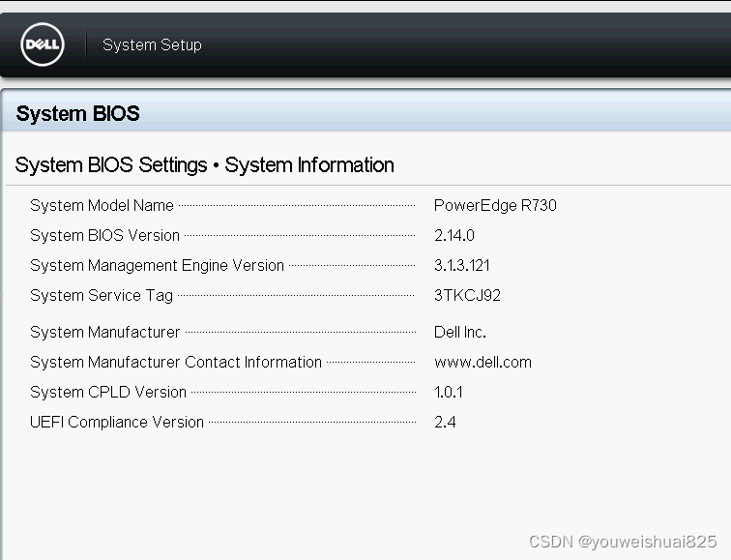Click the Dell logo icon

coord(43,44)
